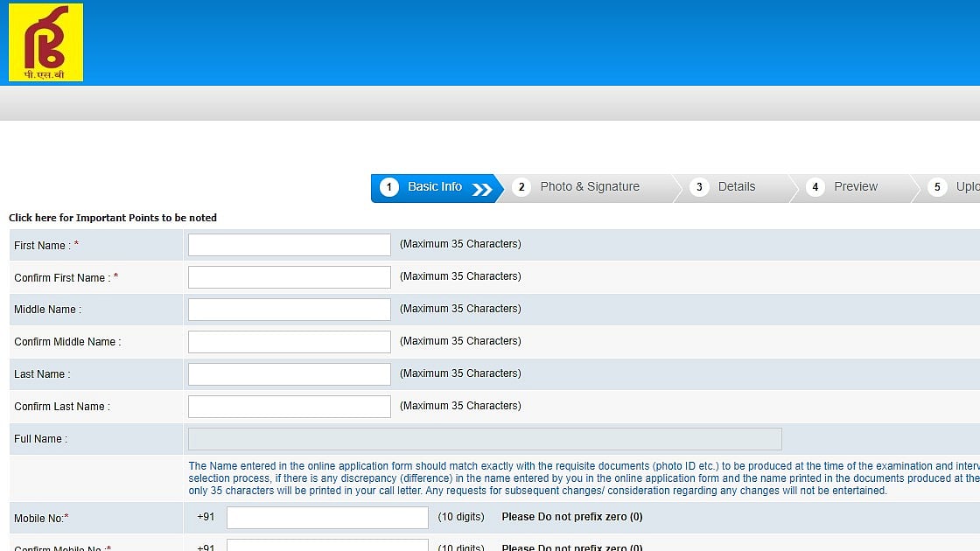Click the Confirm Last Name field

coord(289,407)
